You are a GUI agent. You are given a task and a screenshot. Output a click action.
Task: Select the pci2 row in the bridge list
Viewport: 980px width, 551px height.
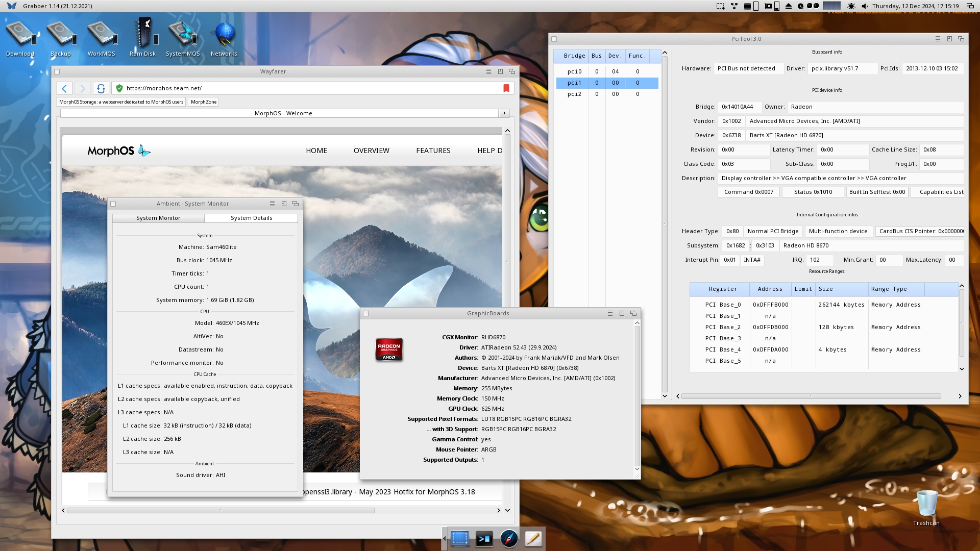point(574,94)
